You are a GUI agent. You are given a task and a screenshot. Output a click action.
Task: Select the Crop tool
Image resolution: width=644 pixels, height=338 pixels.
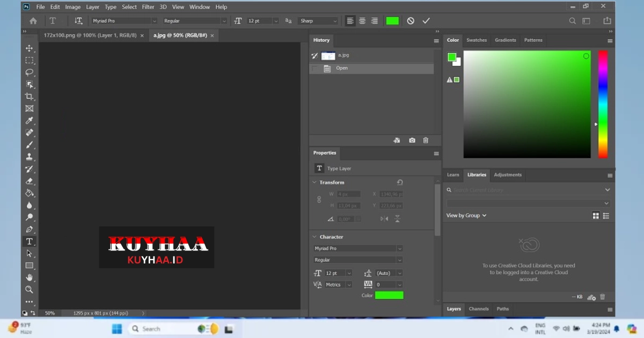(x=30, y=96)
